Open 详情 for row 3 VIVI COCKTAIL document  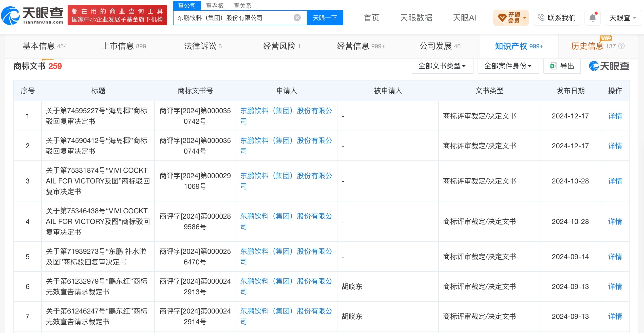pyautogui.click(x=615, y=181)
